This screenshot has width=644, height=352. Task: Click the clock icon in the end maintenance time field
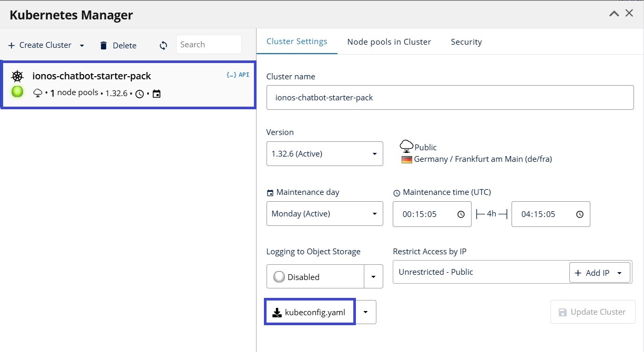coord(579,214)
